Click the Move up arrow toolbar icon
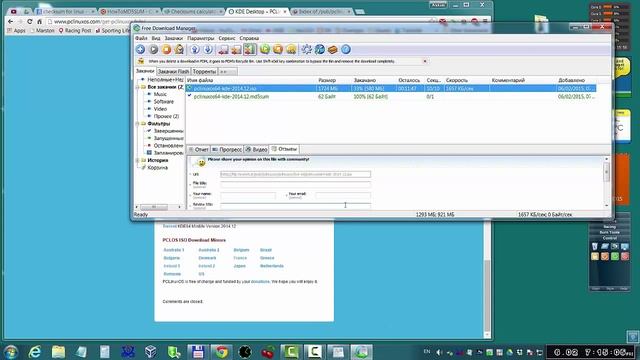This screenshot has width=640, height=360. [x=195, y=49]
